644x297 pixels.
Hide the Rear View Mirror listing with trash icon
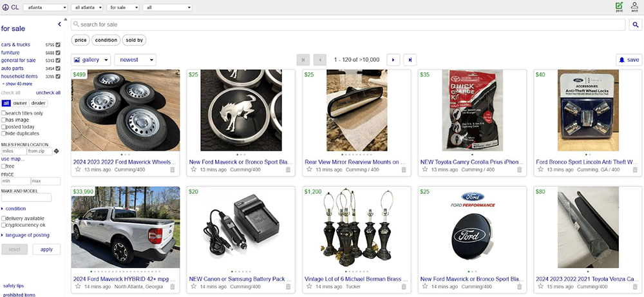pyautogui.click(x=404, y=169)
